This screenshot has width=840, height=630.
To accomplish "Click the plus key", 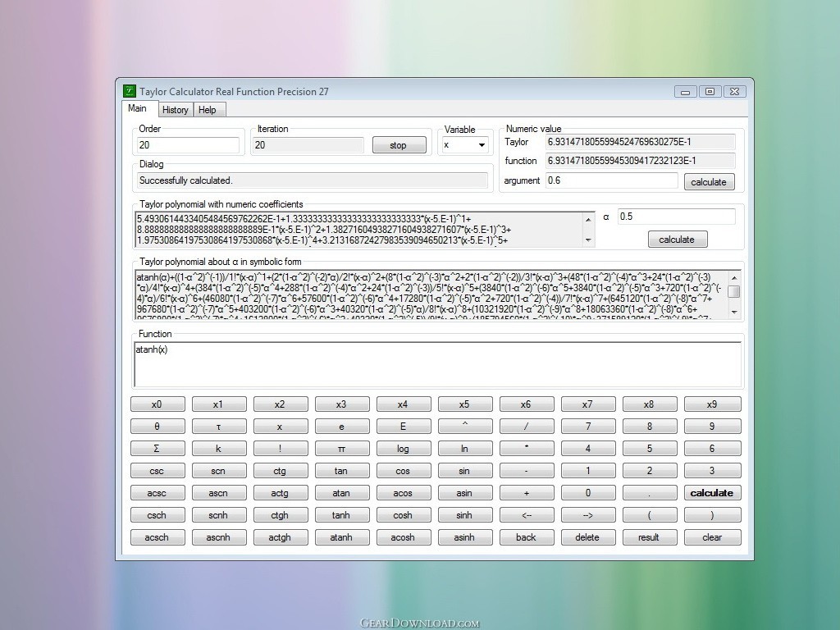I will click(x=527, y=493).
